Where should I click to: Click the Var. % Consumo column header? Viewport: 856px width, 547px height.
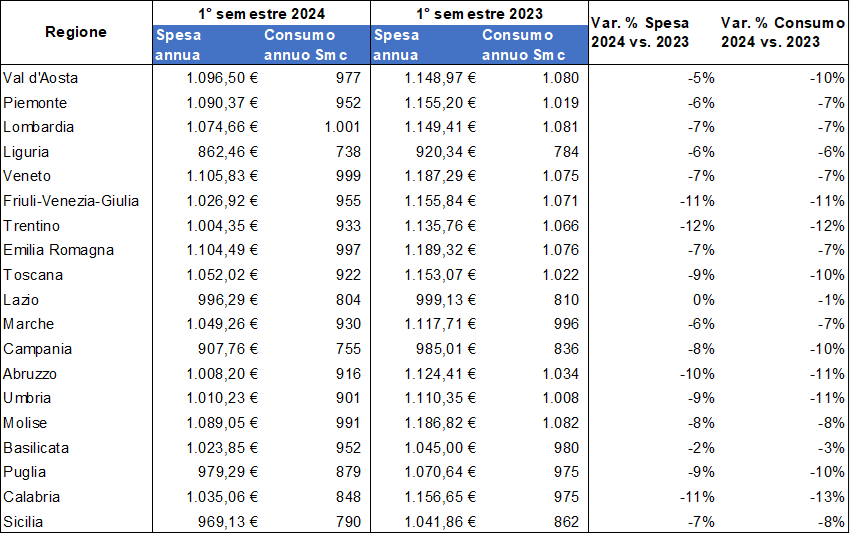tap(783, 33)
